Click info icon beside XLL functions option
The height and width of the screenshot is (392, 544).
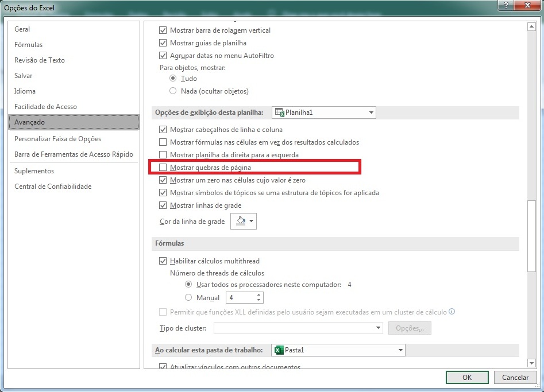[x=452, y=311]
